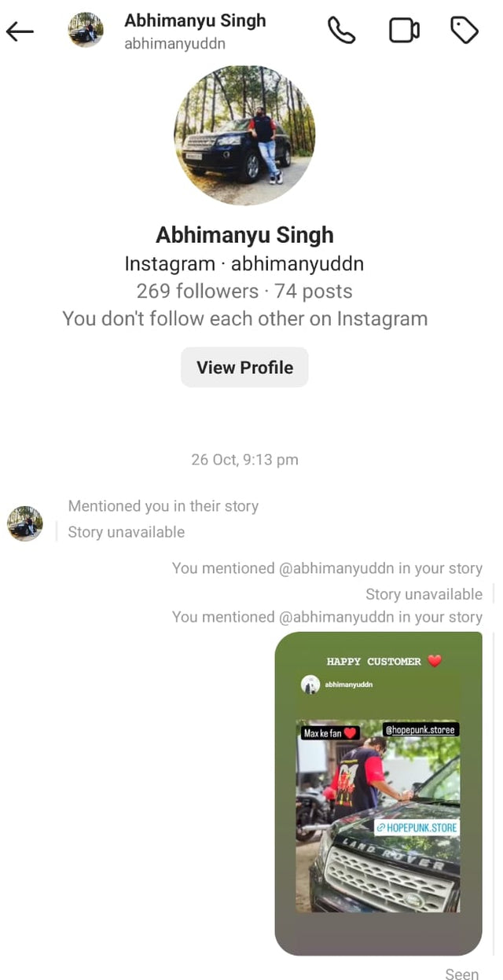Screen dimensions: 503x980
Task: Open the large circular profile photo
Action: pos(244,134)
